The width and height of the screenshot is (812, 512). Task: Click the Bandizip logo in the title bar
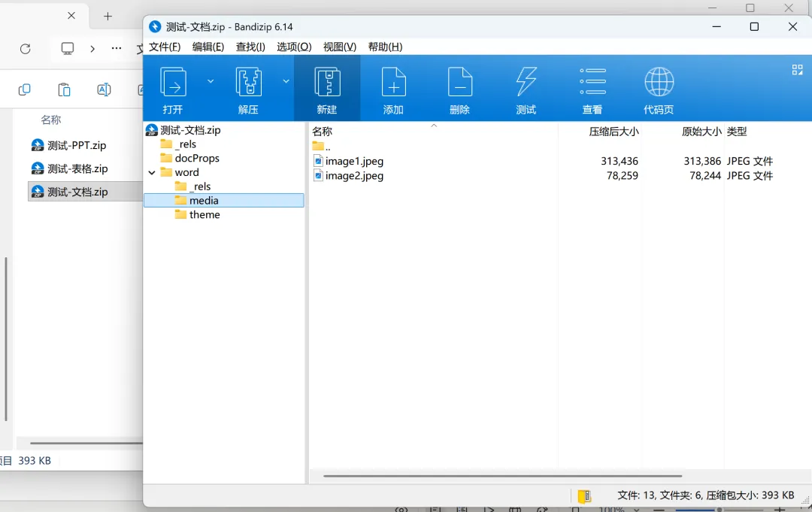pos(155,26)
